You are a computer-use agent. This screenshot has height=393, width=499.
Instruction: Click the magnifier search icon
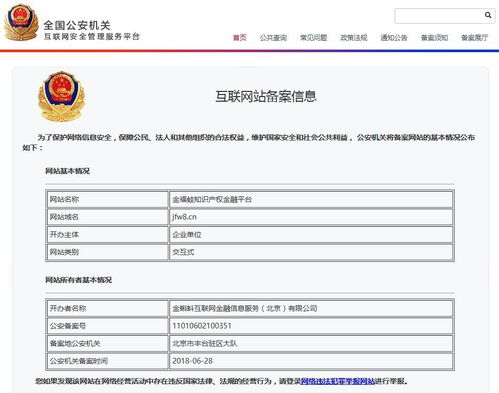pyautogui.click(x=488, y=15)
